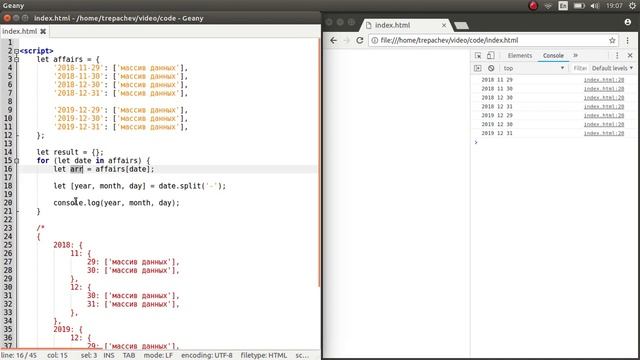This screenshot has width=640, height=360.
Task: Close the index.html Chrome tab
Action: (x=444, y=25)
